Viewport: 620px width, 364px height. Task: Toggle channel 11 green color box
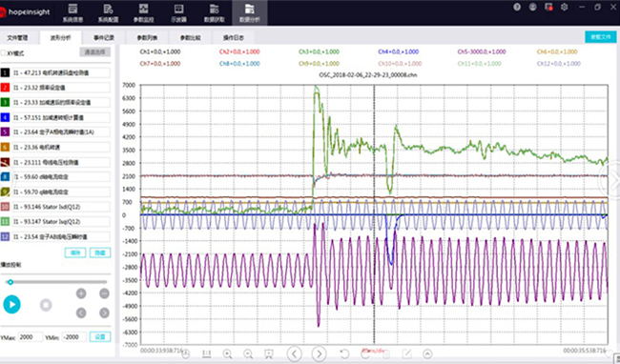pos(5,221)
